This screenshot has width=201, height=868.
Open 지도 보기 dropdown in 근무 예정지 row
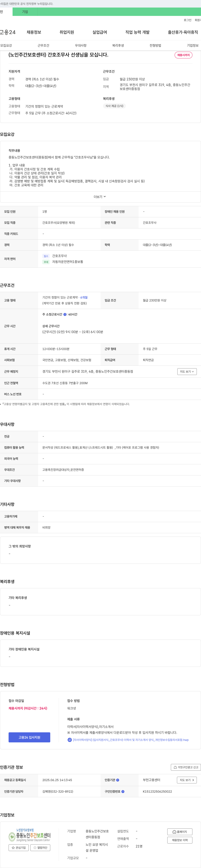(187, 371)
